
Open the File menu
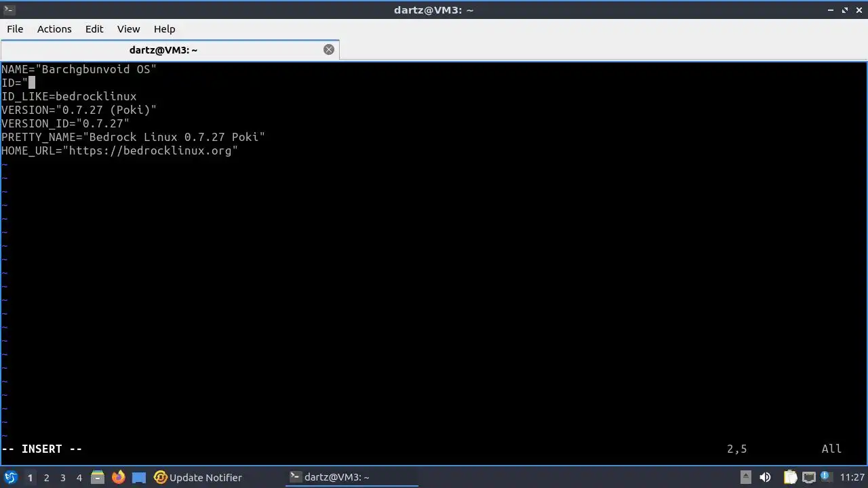click(15, 29)
